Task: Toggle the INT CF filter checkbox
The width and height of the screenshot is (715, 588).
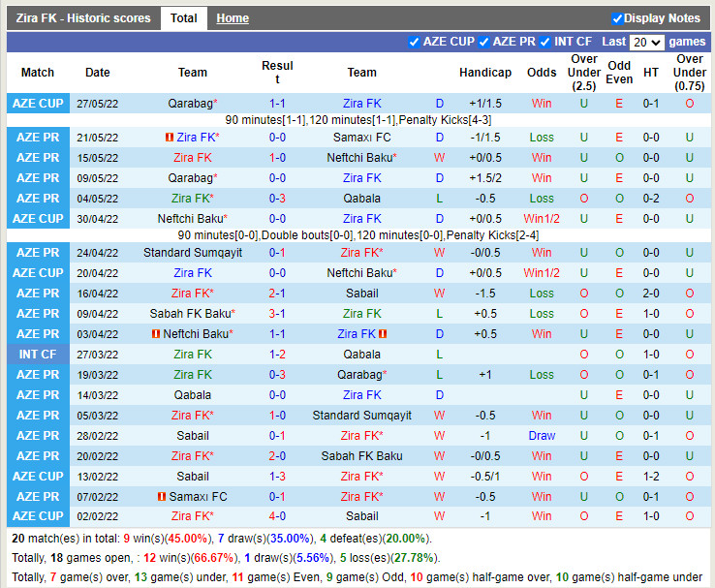Action: pos(544,42)
